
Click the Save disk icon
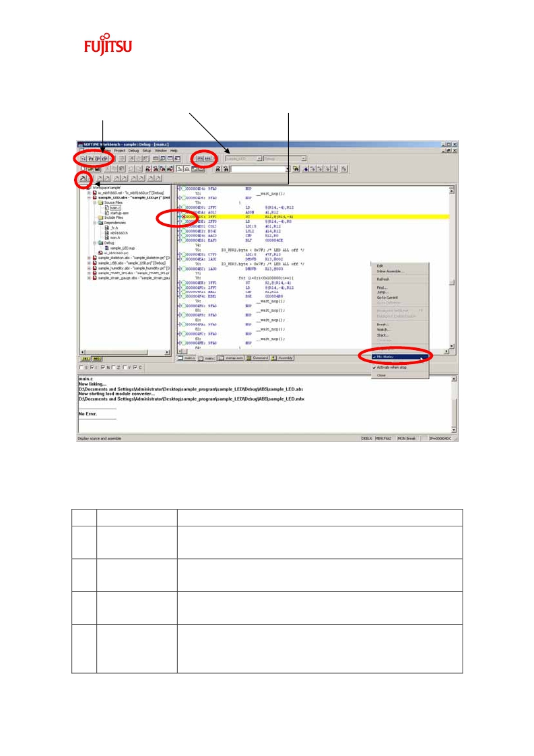click(x=98, y=169)
